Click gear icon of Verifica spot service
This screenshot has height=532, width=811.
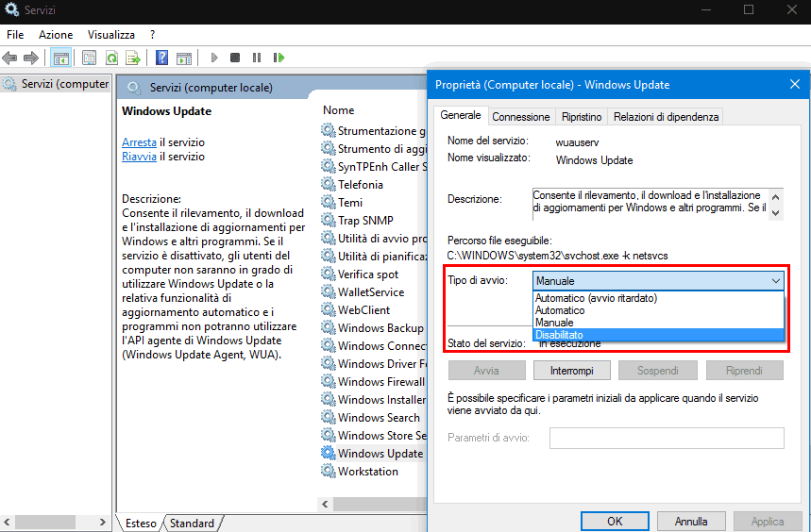click(328, 274)
